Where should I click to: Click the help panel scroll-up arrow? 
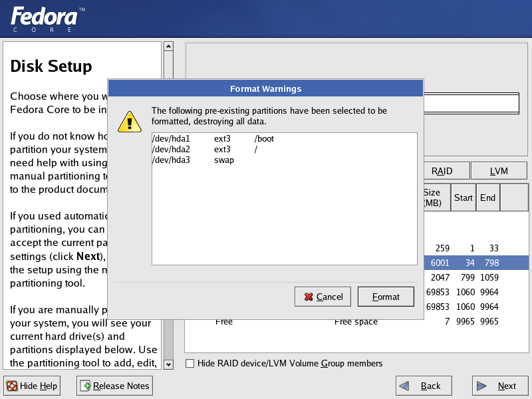(x=168, y=46)
